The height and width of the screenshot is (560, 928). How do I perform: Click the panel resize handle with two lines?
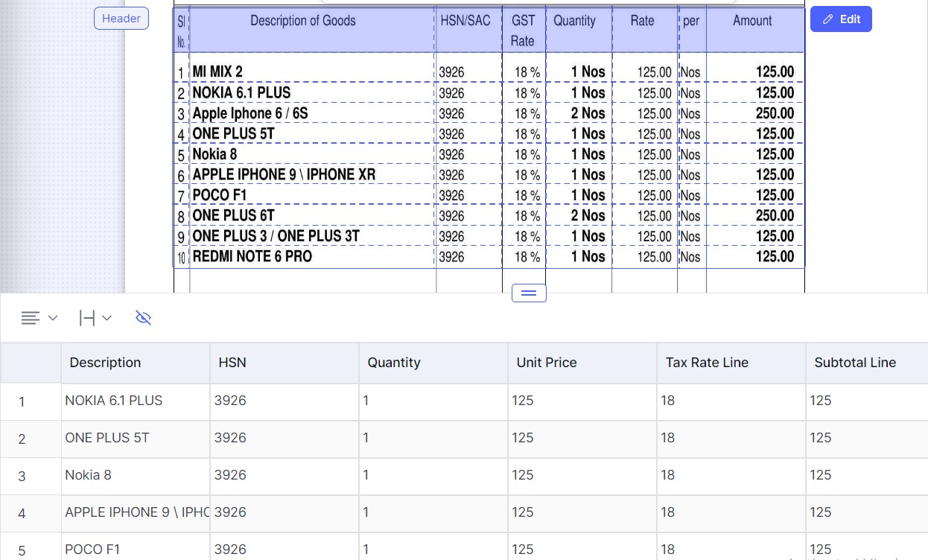[529, 293]
